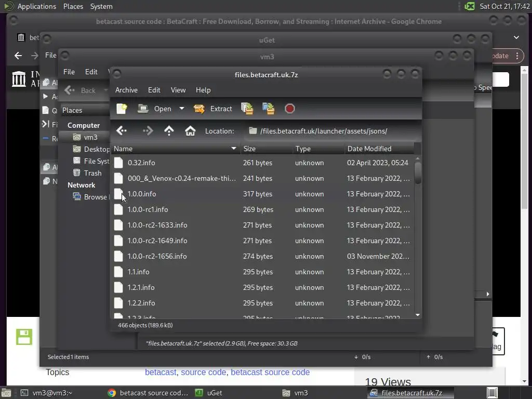Stop the current operation red icon
The image size is (532, 399).
point(290,109)
